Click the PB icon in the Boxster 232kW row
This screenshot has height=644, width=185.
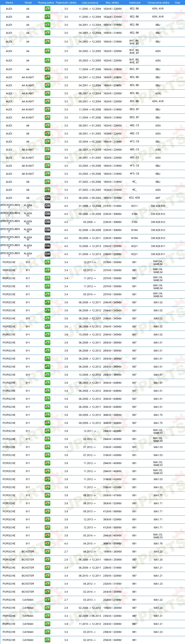(48, 584)
